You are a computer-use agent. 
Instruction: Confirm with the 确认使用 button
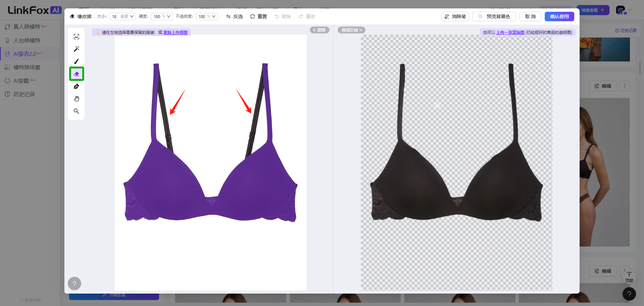[559, 16]
